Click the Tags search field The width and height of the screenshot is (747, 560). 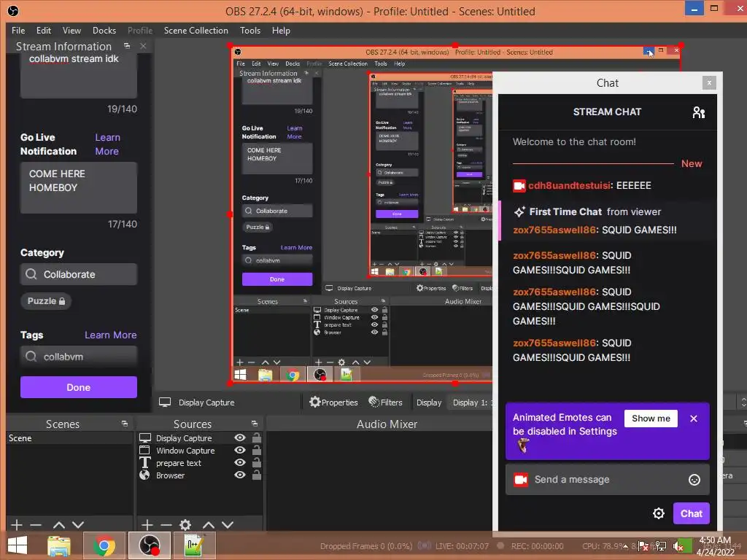79,356
